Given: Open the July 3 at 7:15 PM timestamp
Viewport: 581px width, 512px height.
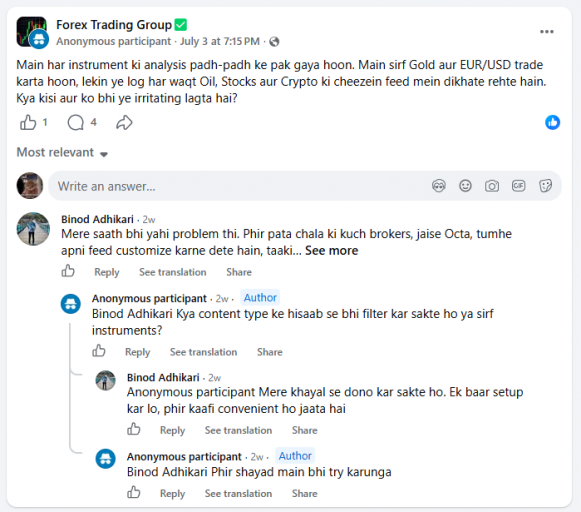Looking at the screenshot, I should [220, 41].
